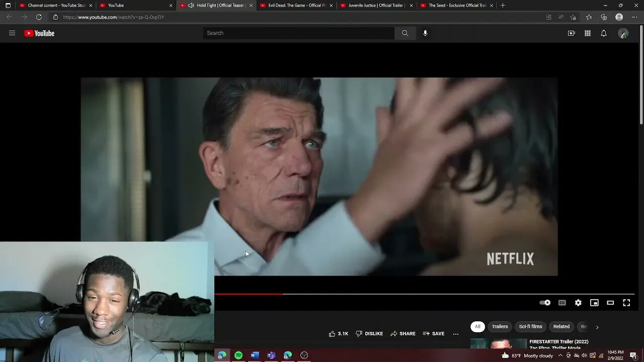Switch to Evil Dead: The Game tab
Viewport: 644px width, 362px height.
coord(296,6)
